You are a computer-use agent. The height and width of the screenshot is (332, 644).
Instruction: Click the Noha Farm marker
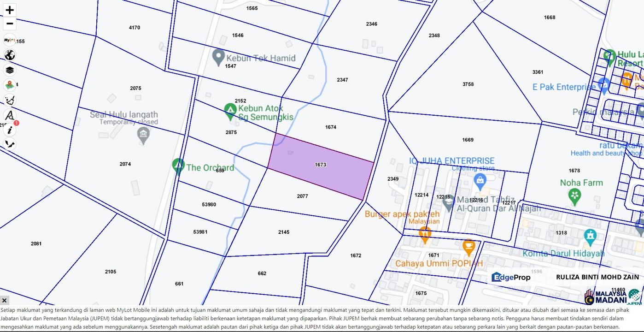[x=574, y=196]
